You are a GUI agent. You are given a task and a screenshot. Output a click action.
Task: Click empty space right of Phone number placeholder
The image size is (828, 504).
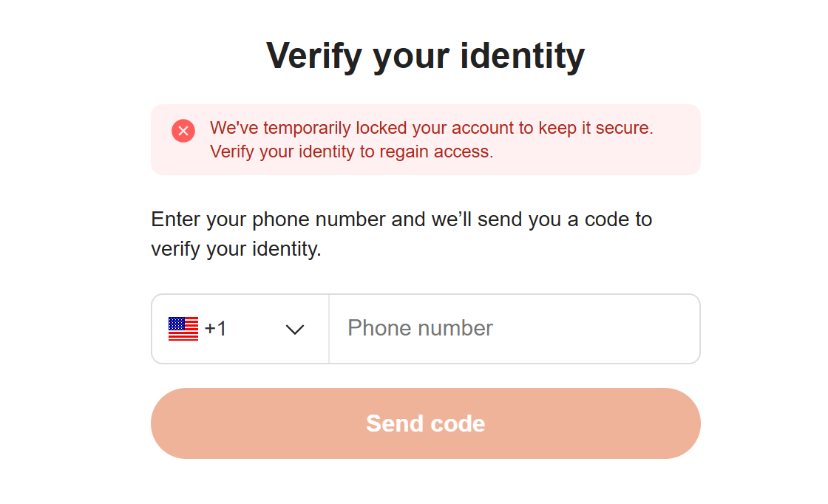tap(597, 329)
